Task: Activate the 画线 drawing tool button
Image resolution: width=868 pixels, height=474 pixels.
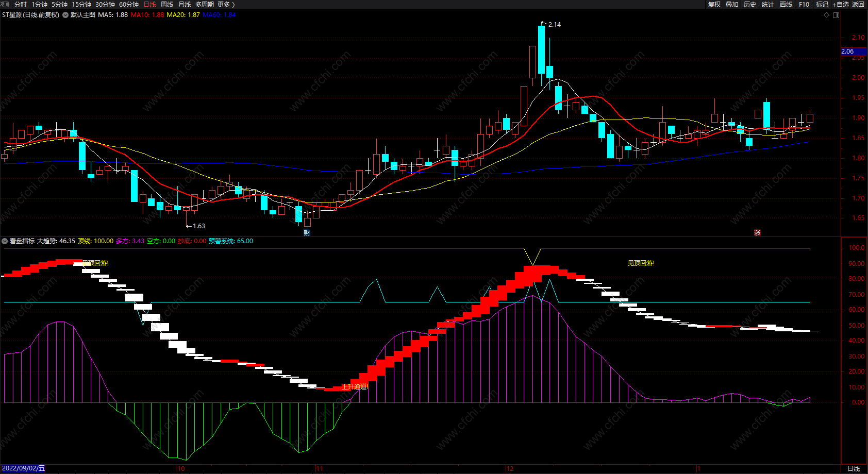Action: [786, 5]
